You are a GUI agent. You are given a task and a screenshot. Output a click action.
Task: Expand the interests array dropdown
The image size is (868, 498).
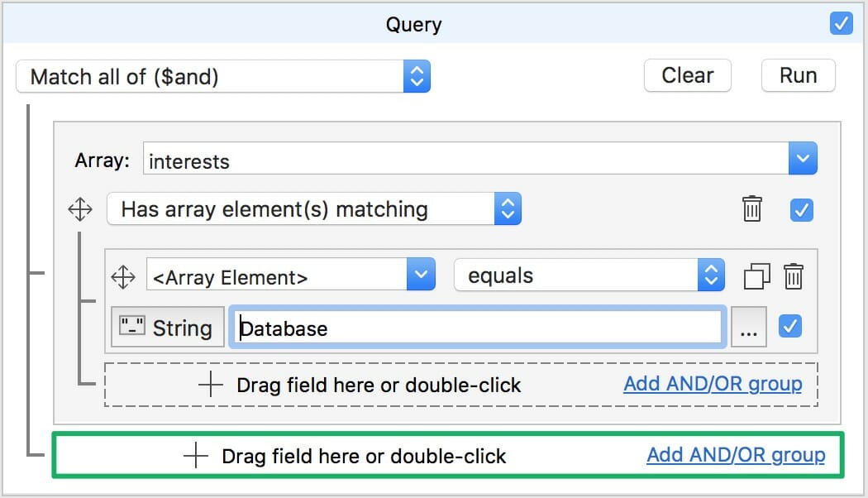[803, 159]
